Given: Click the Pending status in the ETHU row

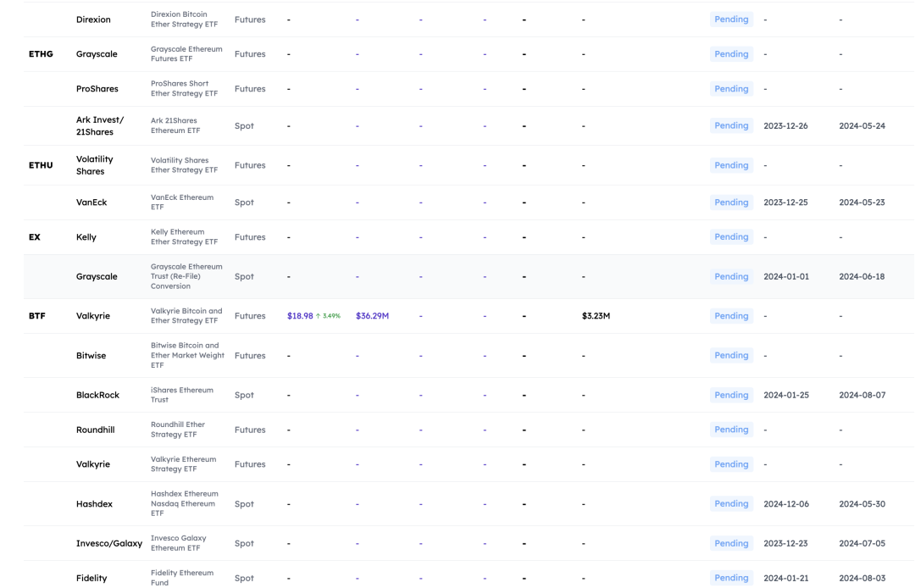Looking at the screenshot, I should click(731, 165).
